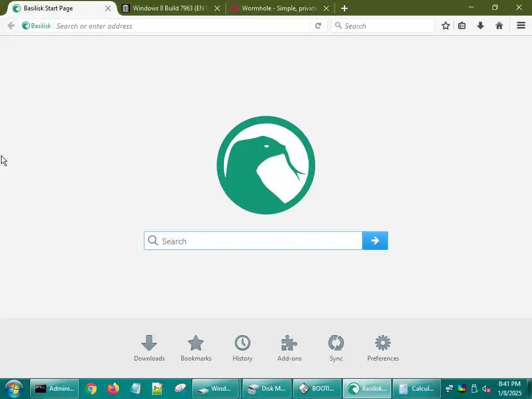Bookmark this page with the star icon
Screen dimensions: 532x399
pos(446,25)
